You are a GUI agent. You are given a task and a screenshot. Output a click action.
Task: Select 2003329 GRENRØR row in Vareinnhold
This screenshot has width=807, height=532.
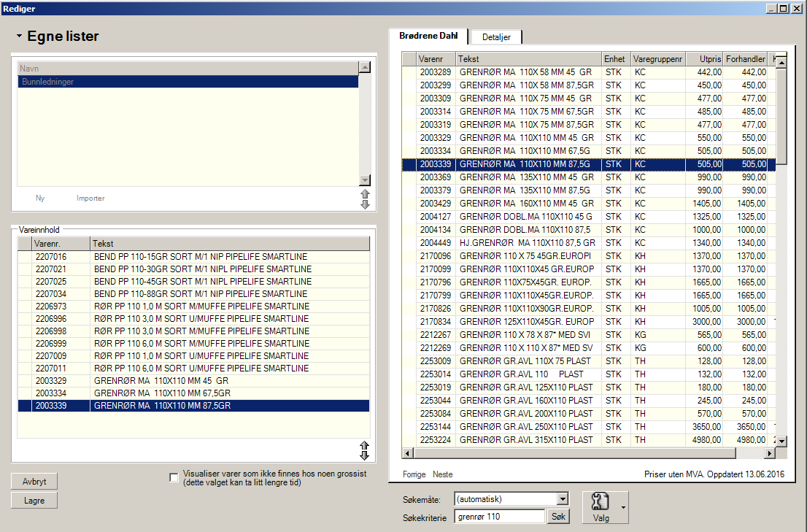(193, 381)
